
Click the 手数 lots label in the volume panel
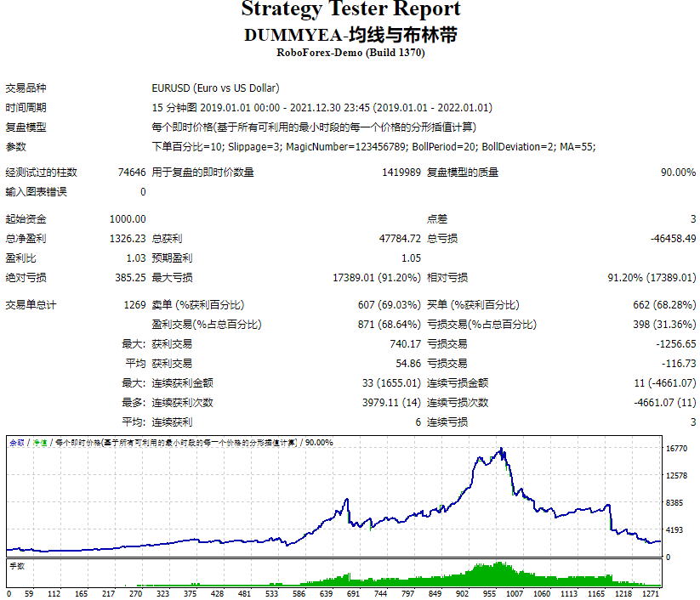[17, 567]
